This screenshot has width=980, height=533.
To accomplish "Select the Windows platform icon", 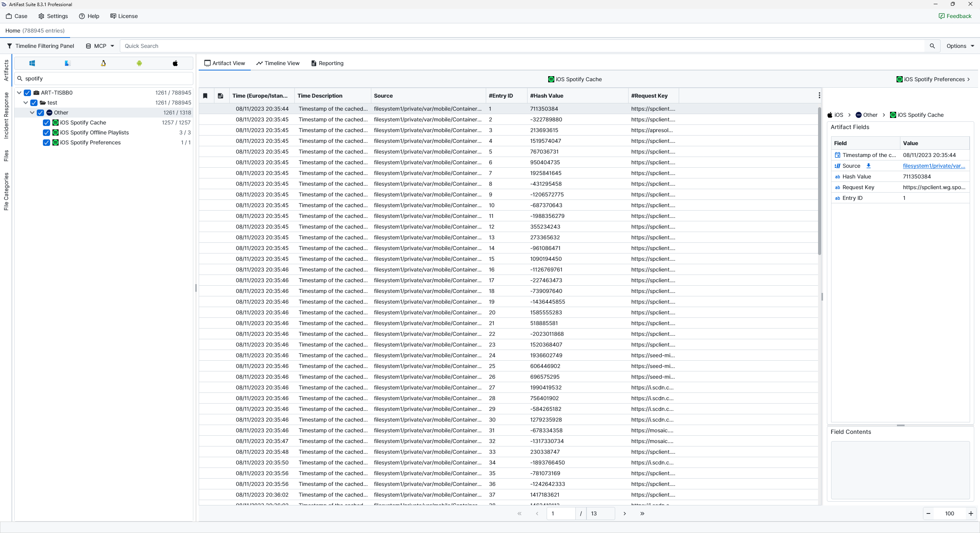I will [x=32, y=63].
